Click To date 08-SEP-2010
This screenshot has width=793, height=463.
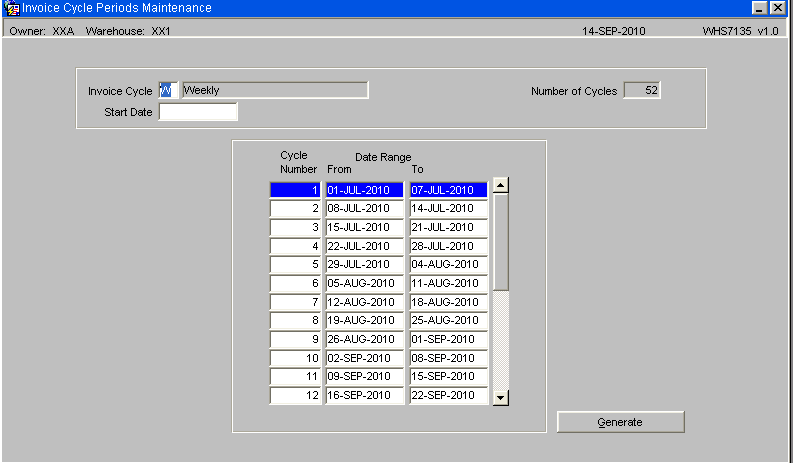coord(449,358)
